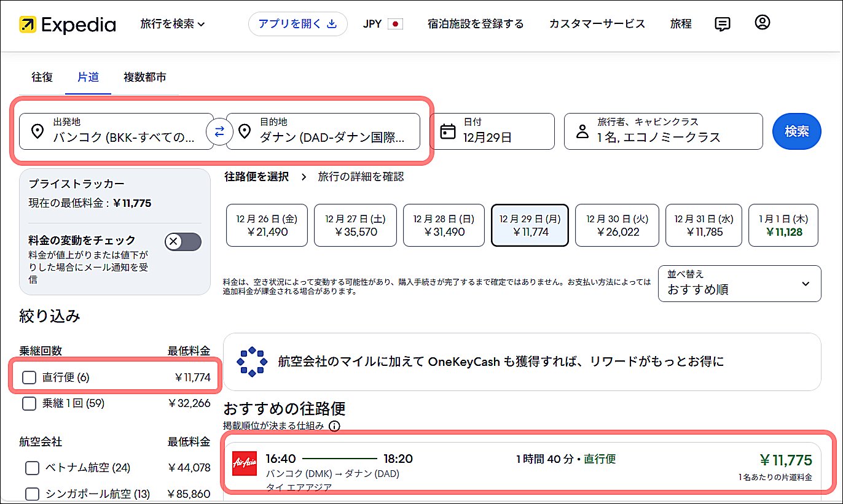Open the account profile icon
Viewport: 843px width, 504px height.
click(x=762, y=23)
